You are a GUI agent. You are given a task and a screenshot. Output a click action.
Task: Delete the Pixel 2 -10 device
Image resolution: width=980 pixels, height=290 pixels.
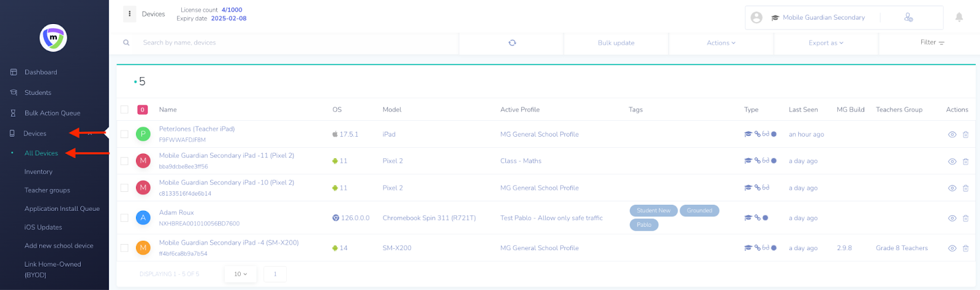[965, 188]
